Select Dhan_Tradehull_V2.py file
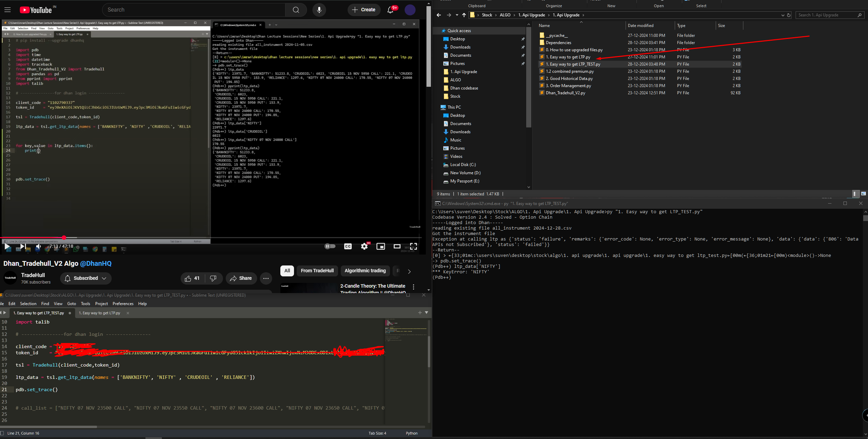The image size is (868, 439). pyautogui.click(x=565, y=93)
